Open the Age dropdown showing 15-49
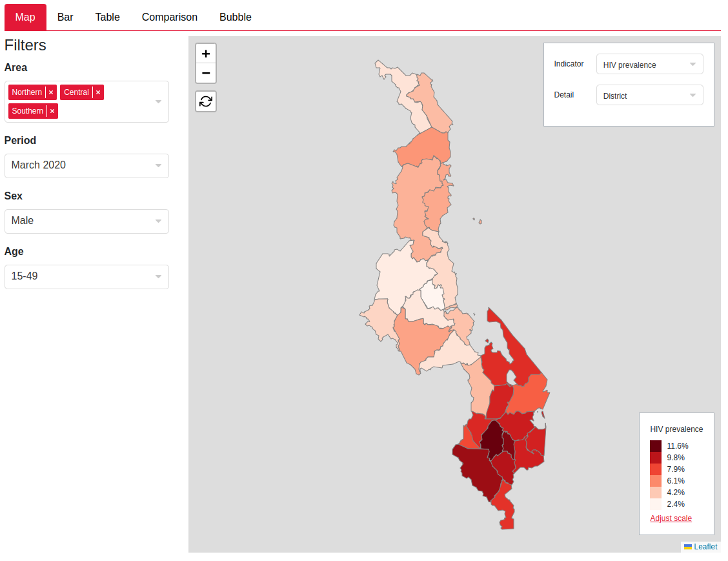Viewport: 728px width, 561px height. click(87, 277)
